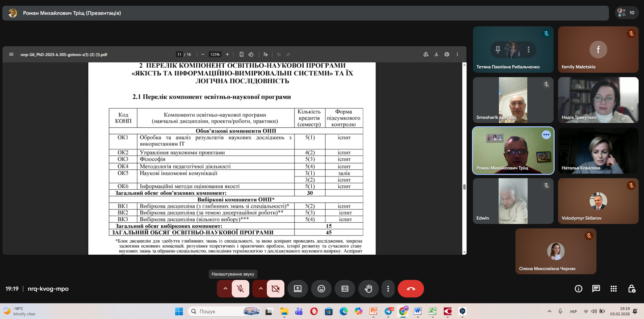Screen dimensions: 644x319
Task: Click the share screen button
Action: coord(298,289)
